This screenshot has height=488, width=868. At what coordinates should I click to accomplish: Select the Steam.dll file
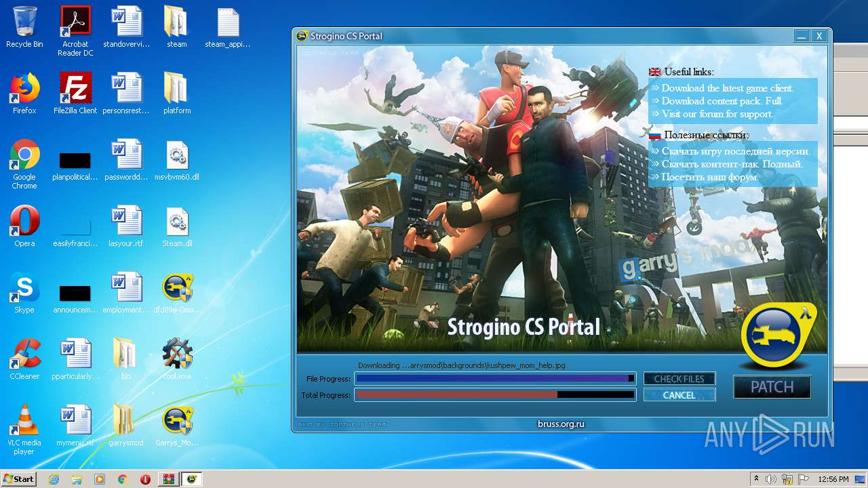(x=177, y=226)
